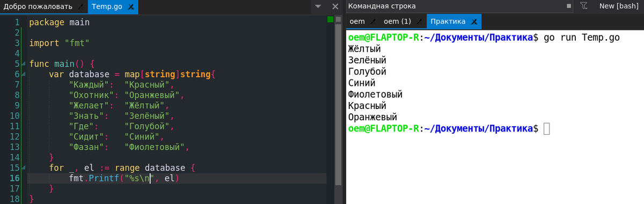Open the terminal filter funnel icon

tap(584, 6)
